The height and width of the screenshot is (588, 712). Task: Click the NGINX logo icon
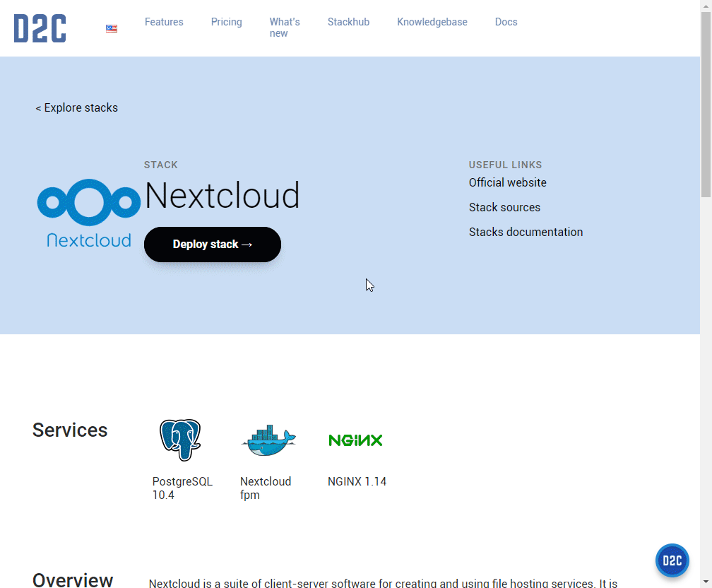(x=355, y=440)
